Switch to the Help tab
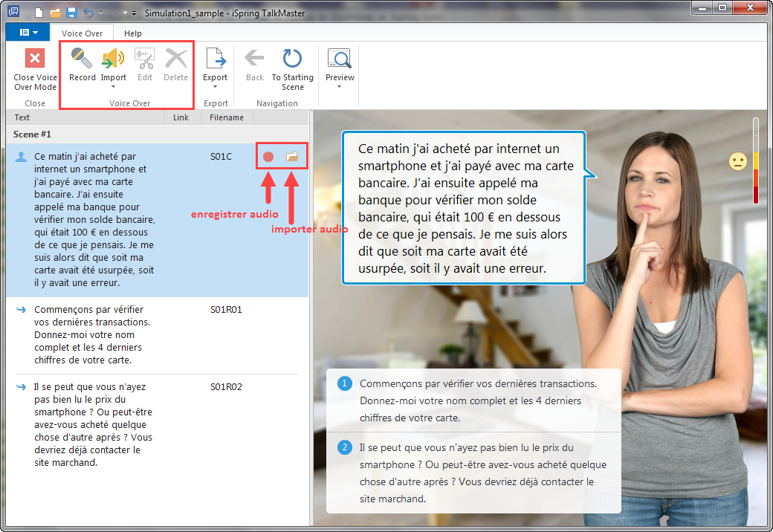This screenshot has width=773, height=532. (133, 33)
